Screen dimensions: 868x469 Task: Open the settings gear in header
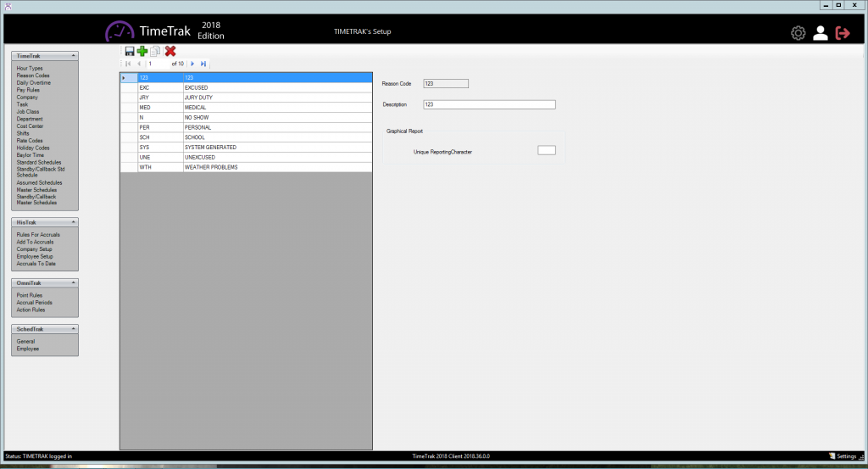coord(798,33)
